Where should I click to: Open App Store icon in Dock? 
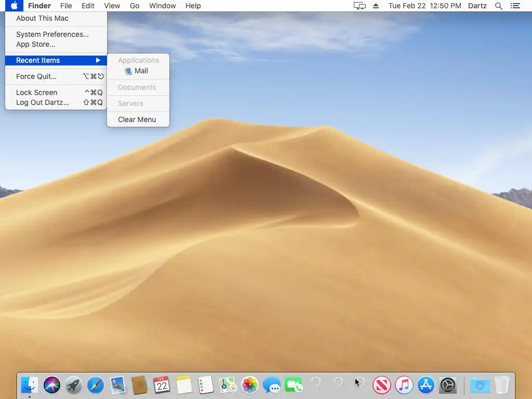pyautogui.click(x=426, y=385)
